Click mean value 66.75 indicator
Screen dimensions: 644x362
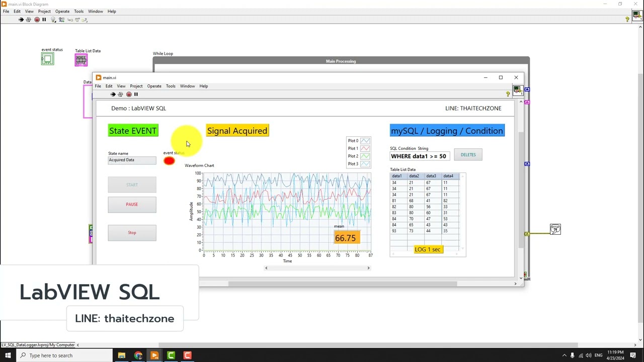(347, 238)
